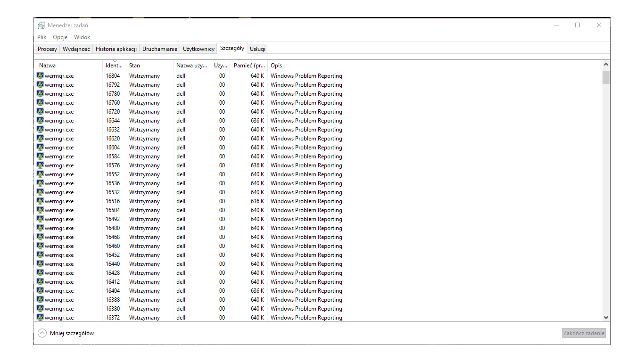The image size is (644, 362).
Task: Select the process row with PID 16404
Action: 319,291
